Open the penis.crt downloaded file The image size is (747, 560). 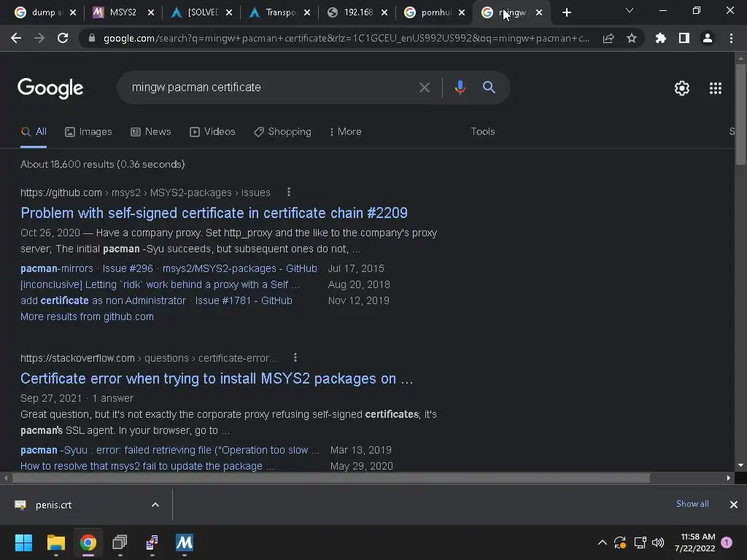tap(53, 505)
